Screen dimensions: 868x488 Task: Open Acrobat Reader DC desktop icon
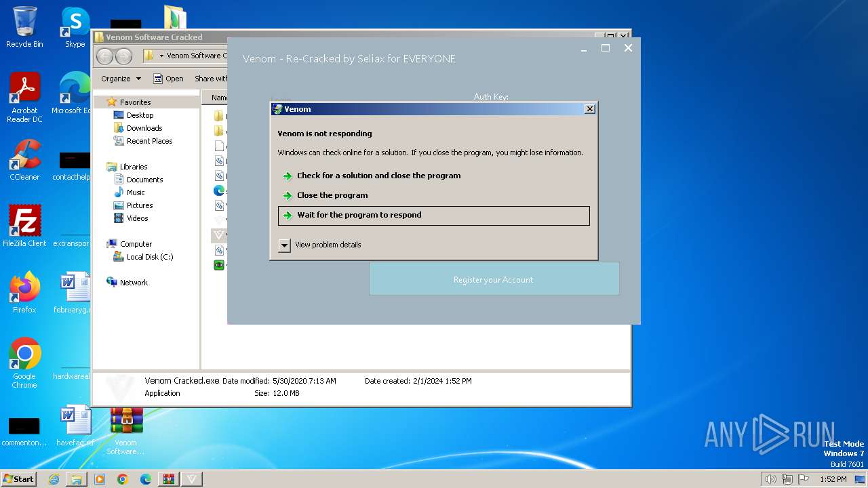(x=24, y=98)
